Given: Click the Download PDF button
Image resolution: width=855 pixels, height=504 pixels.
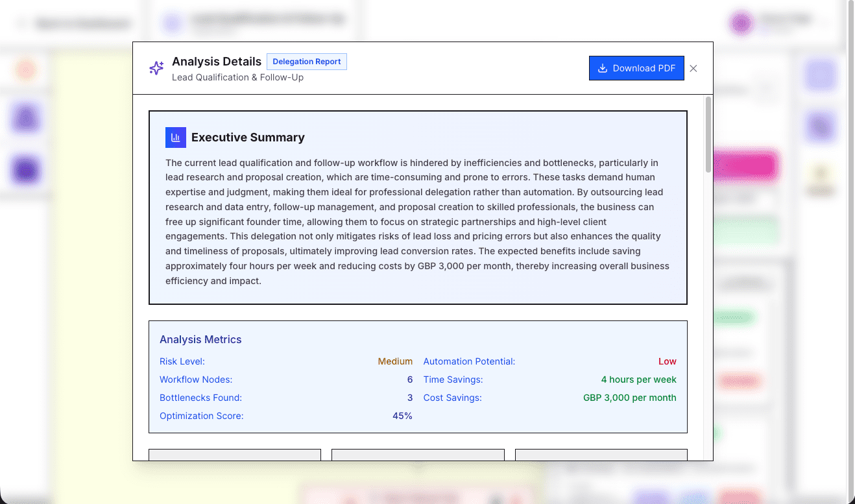Looking at the screenshot, I should click(x=636, y=68).
